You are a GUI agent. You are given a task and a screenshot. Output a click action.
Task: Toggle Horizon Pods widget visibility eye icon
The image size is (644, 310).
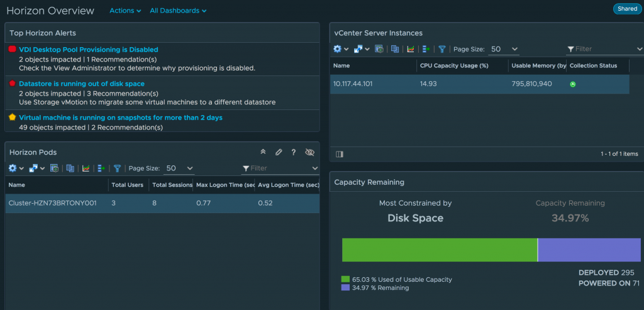pyautogui.click(x=309, y=152)
